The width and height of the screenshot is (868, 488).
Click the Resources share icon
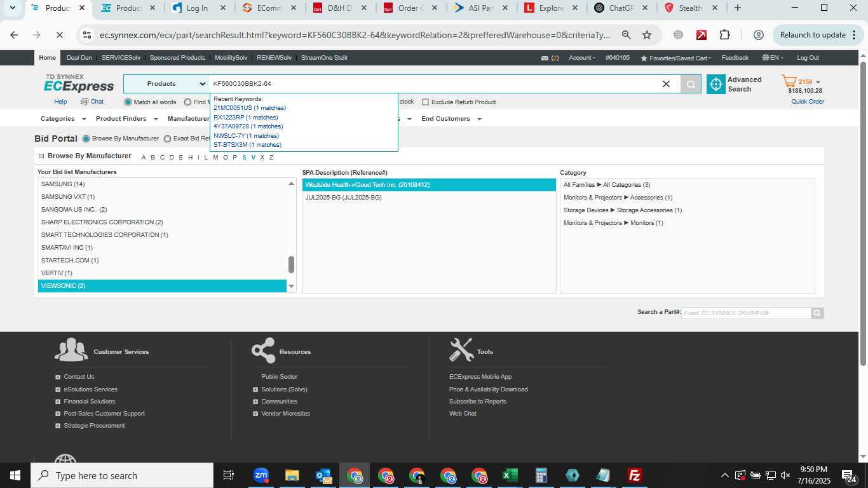pos(263,350)
